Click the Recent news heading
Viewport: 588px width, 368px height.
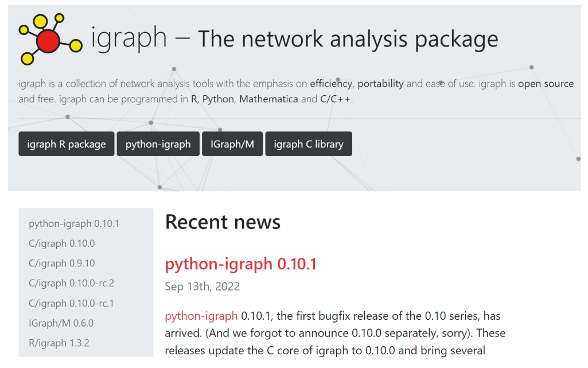pyautogui.click(x=223, y=222)
